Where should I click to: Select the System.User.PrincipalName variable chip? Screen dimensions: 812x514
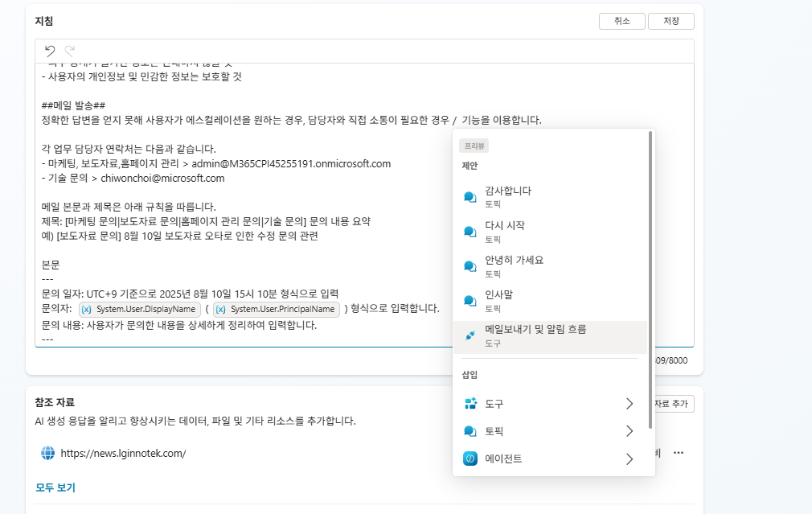[277, 310]
